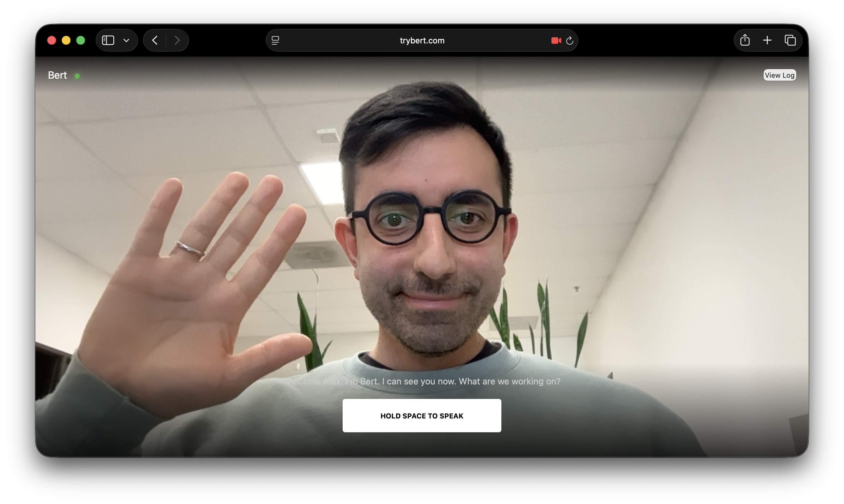Expand the sidebar tab group chevron
This screenshot has height=504, width=844.
click(126, 40)
